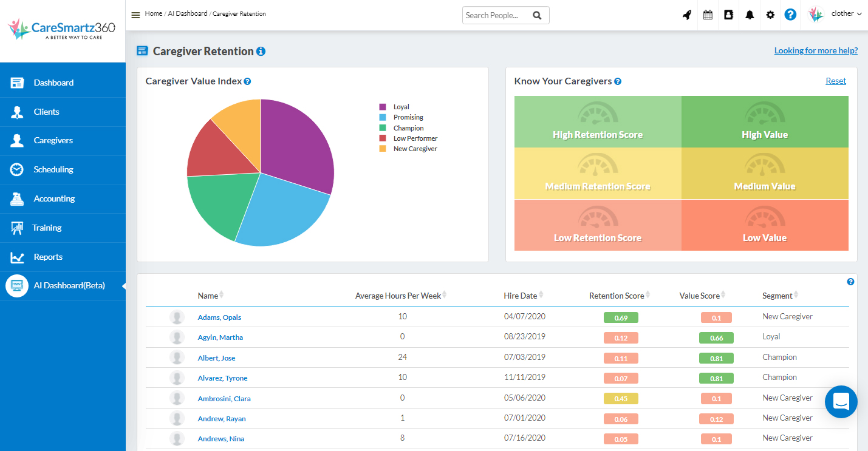Viewport: 868px width, 451px height.
Task: Toggle the Loyal legend entry in chart
Action: coord(401,107)
